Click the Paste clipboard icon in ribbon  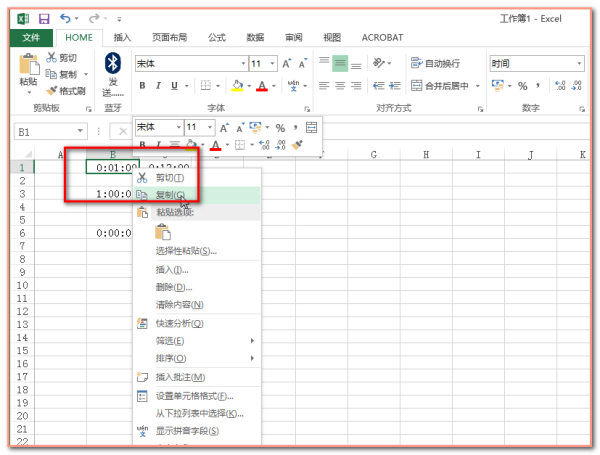[29, 66]
